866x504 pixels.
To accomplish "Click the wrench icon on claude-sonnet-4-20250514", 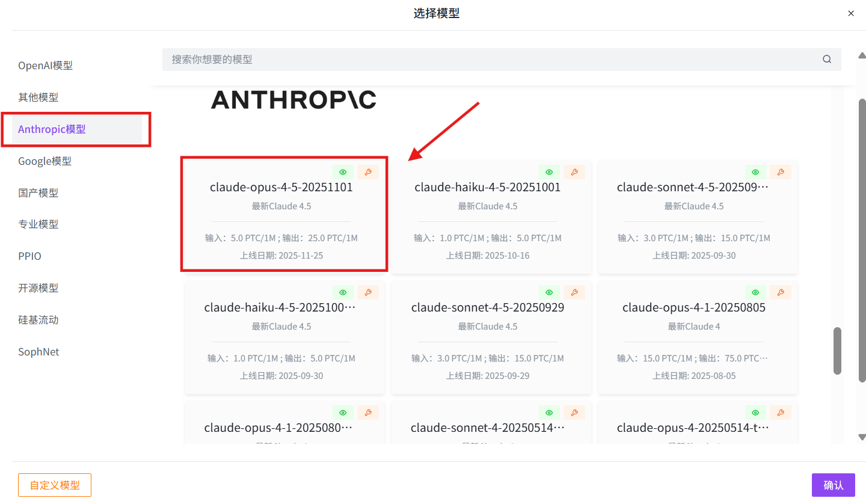I will 574,412.
